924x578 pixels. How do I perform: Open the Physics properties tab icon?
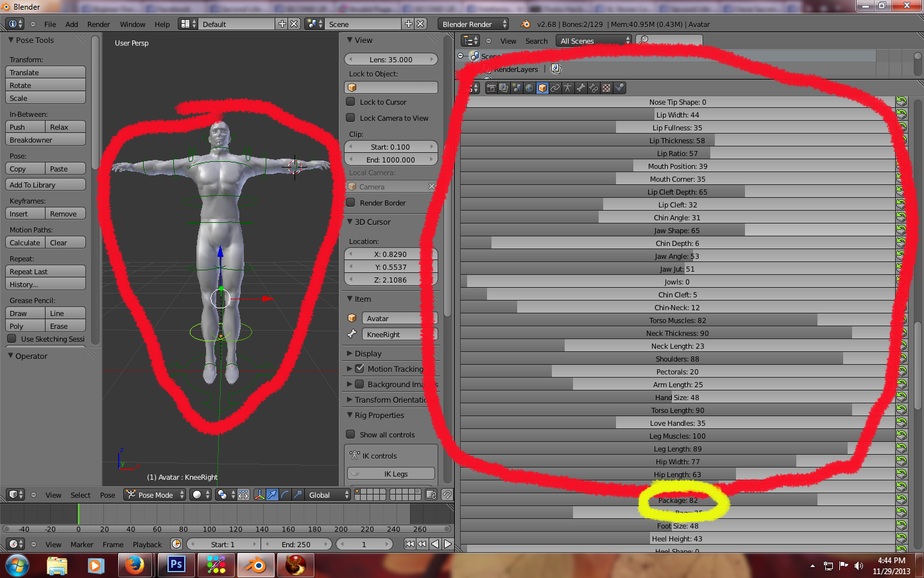pos(619,88)
